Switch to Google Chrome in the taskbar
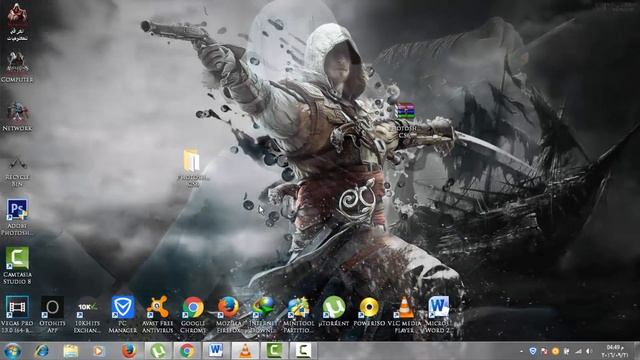The height and width of the screenshot is (360, 640). coord(187,351)
